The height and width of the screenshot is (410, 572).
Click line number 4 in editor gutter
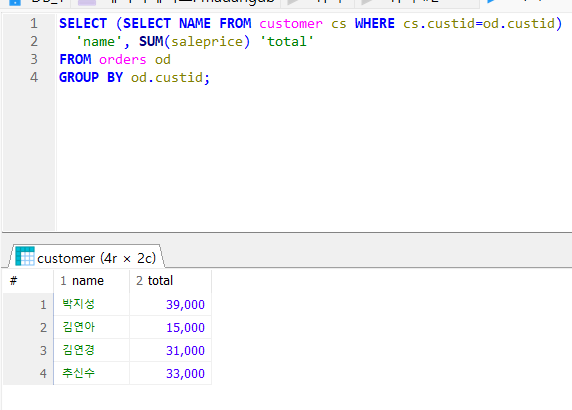coord(34,77)
